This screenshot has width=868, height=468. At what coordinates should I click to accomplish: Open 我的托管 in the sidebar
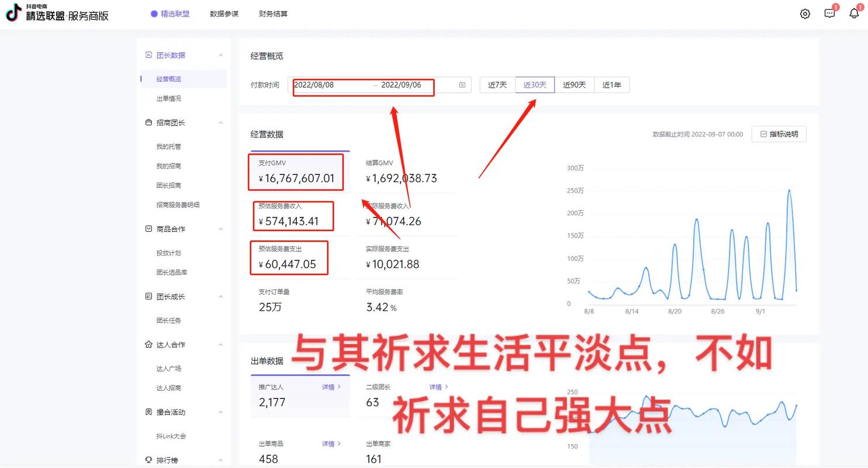pyautogui.click(x=169, y=146)
